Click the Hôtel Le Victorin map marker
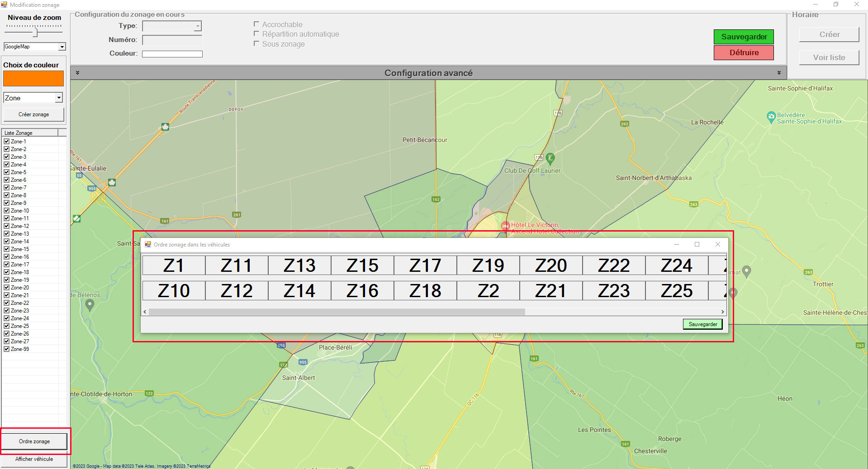The width and height of the screenshot is (868, 469). [x=505, y=226]
